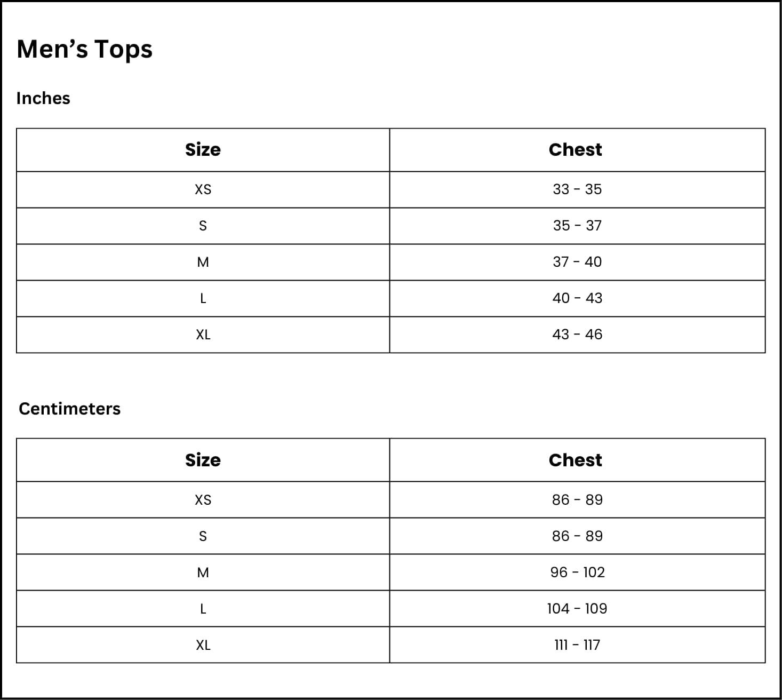Image resolution: width=782 pixels, height=700 pixels.
Task: Click the Size header in Inches table
Action: coord(203,150)
